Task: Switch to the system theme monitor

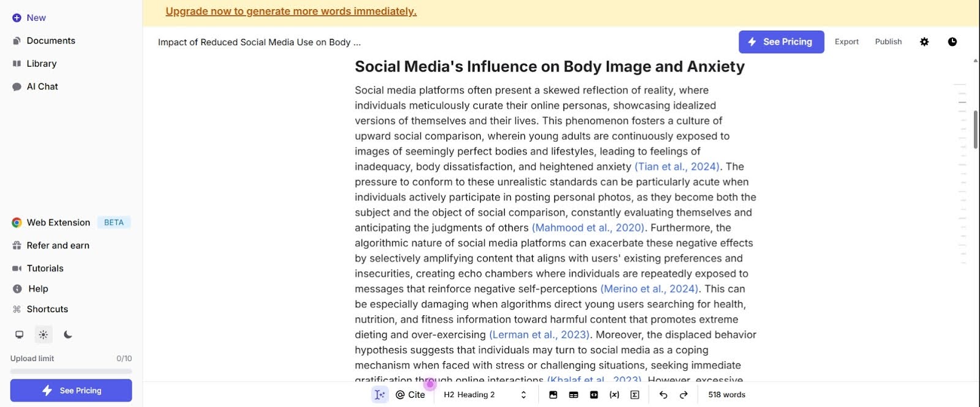Action: (20, 335)
